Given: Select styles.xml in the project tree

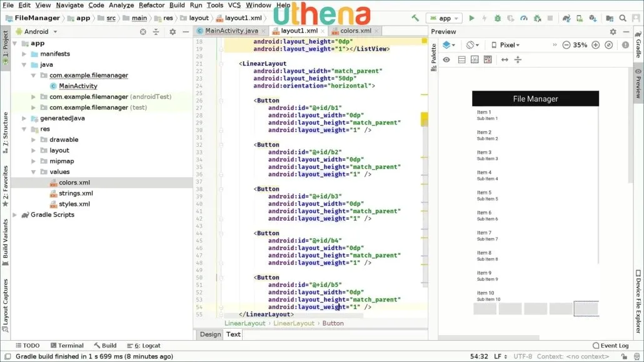Looking at the screenshot, I should click(x=74, y=204).
